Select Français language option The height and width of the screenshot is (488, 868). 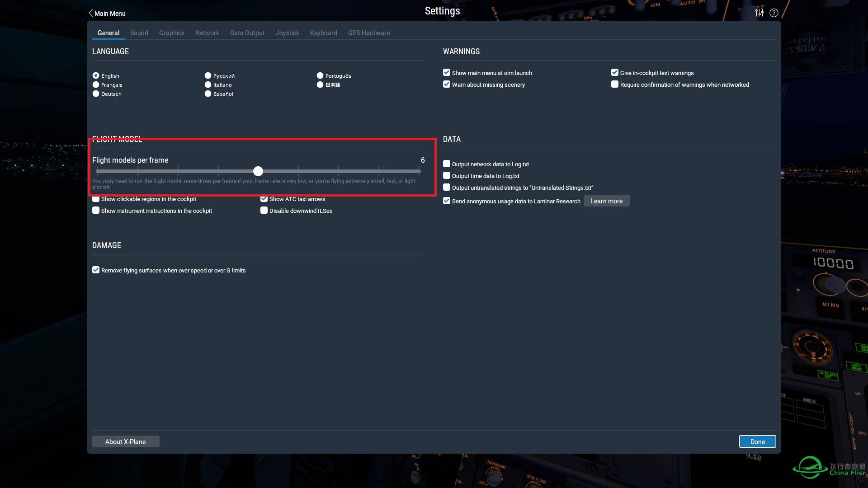(x=96, y=84)
